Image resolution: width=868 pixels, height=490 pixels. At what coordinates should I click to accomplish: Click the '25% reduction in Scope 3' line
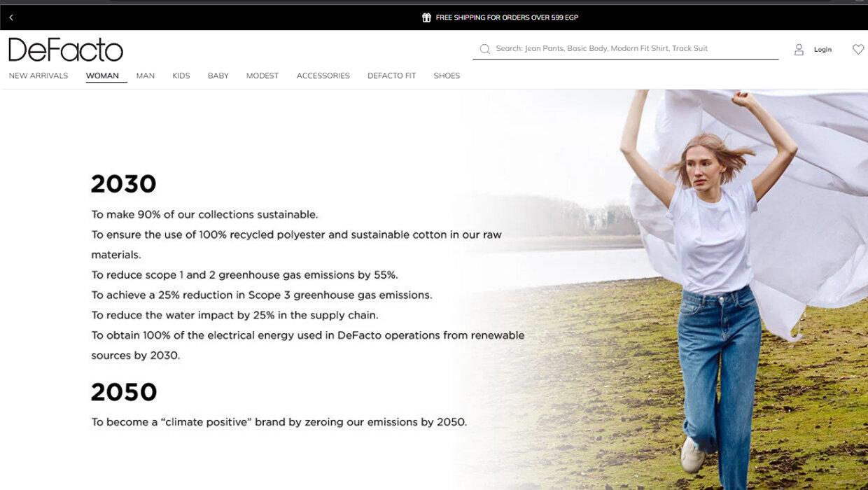click(x=262, y=295)
